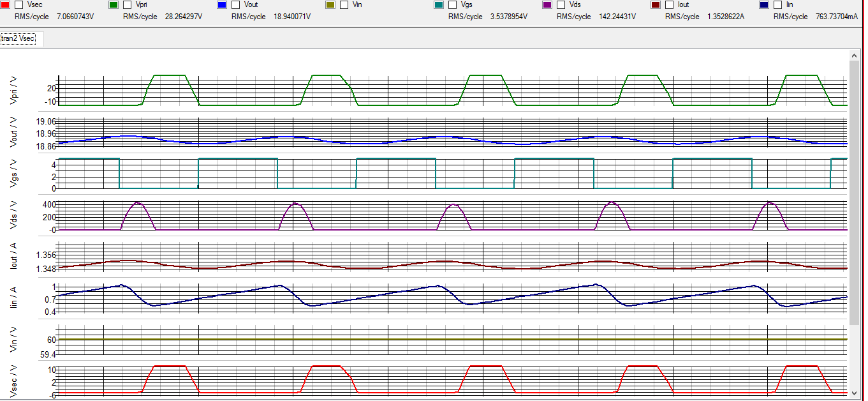This screenshot has height=401, width=868.
Task: Click the Iin / A axis label
Action: [15, 299]
